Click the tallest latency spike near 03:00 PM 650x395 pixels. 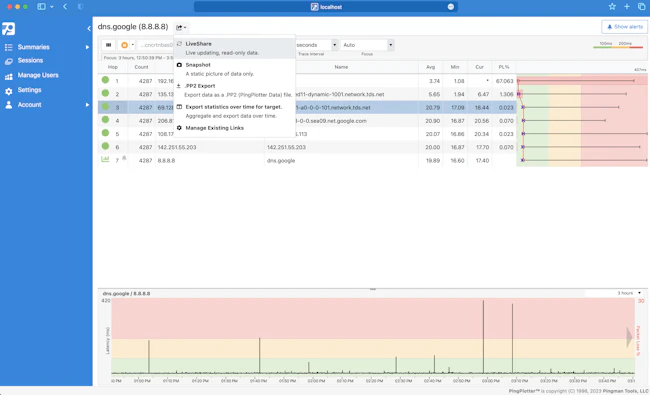(483, 337)
